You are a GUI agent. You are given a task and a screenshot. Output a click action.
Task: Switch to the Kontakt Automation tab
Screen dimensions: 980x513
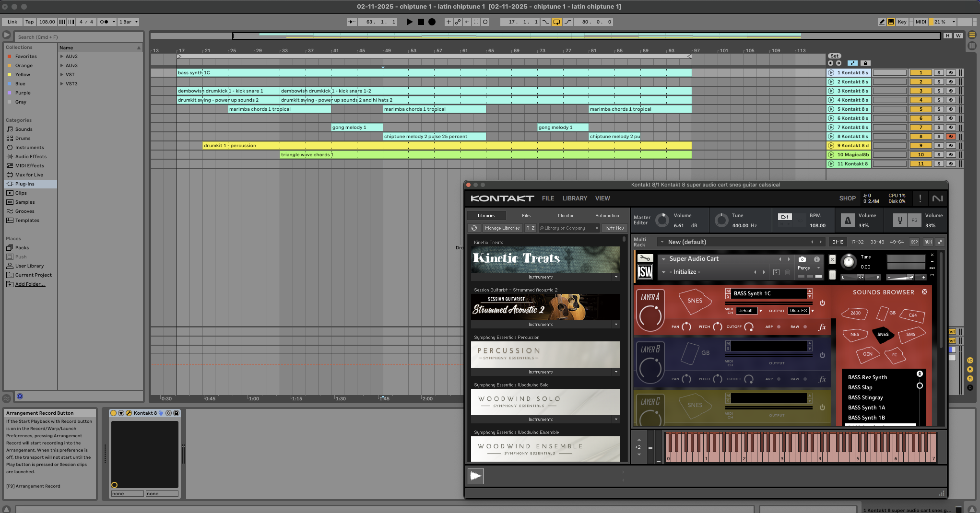click(607, 216)
